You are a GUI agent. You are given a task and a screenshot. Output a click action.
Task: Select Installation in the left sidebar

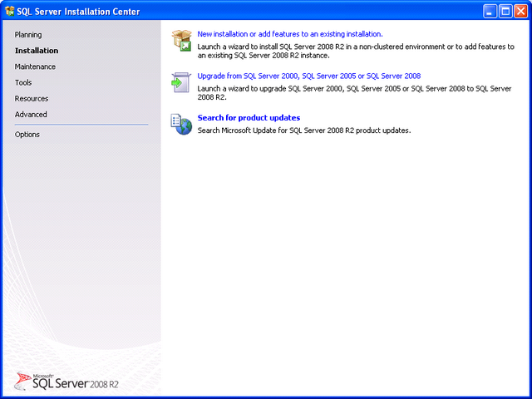pos(37,51)
